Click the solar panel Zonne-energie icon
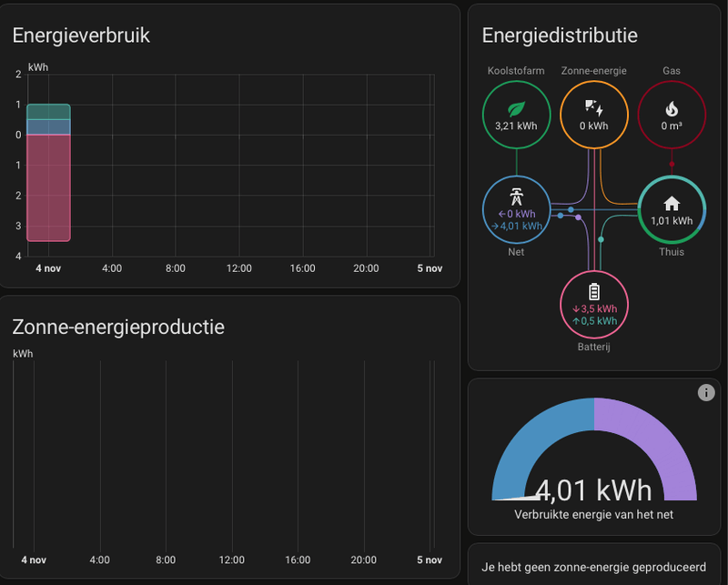 594,107
